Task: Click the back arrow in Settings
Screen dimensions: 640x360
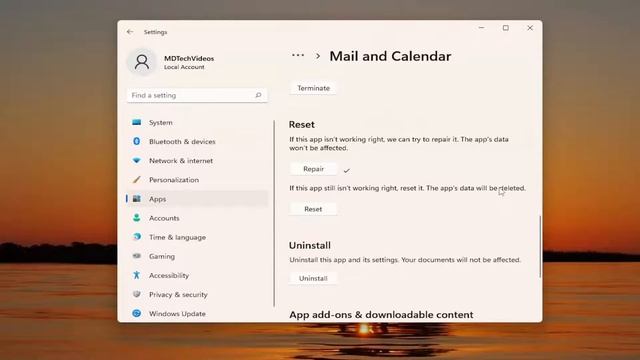Action: click(130, 31)
